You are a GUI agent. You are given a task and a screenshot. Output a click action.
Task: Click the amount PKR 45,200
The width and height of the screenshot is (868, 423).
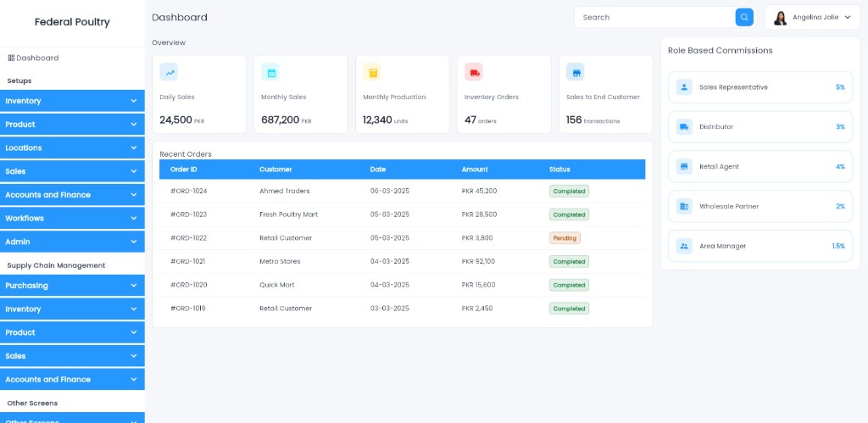pos(480,191)
